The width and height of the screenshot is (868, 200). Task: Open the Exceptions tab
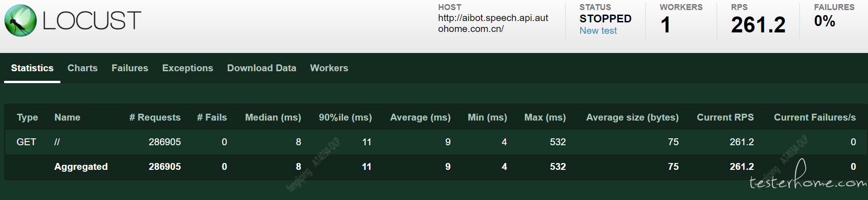pos(188,68)
